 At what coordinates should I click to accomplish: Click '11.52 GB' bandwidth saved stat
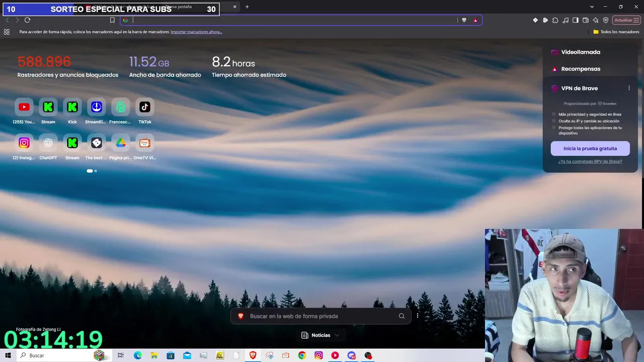pyautogui.click(x=149, y=62)
